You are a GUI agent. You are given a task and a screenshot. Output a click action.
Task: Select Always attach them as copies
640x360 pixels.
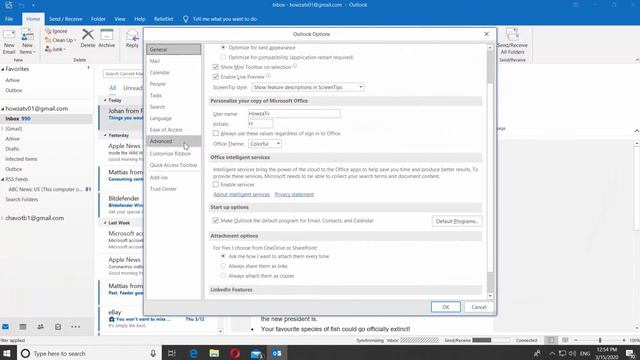[x=223, y=276]
